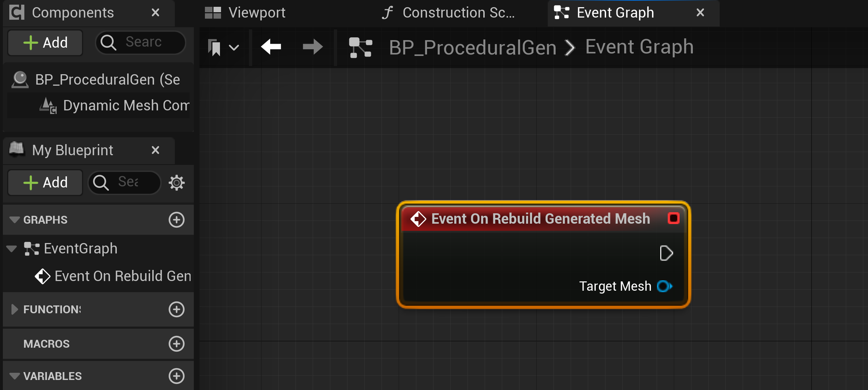Select Dynamic Mesh Component in tree

[x=125, y=106]
